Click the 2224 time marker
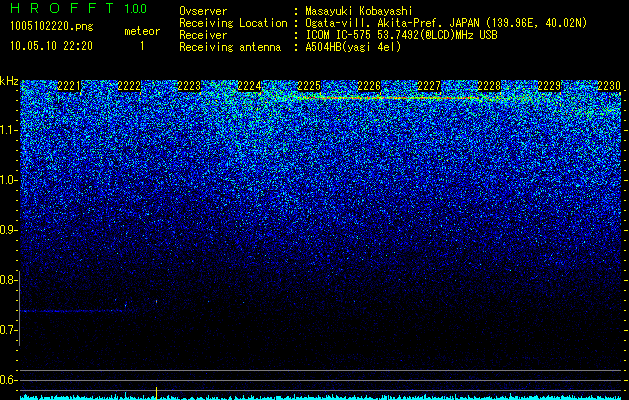The height and width of the screenshot is (400, 629). click(x=249, y=86)
